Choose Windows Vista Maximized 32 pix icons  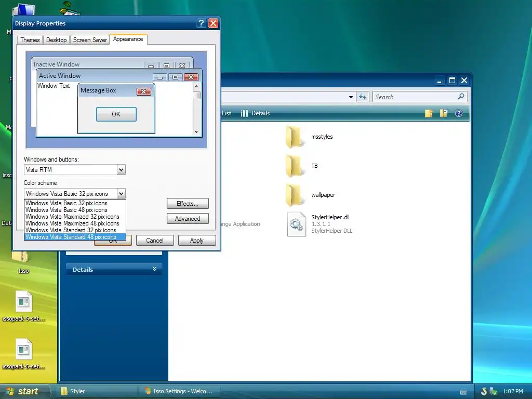tap(75, 217)
